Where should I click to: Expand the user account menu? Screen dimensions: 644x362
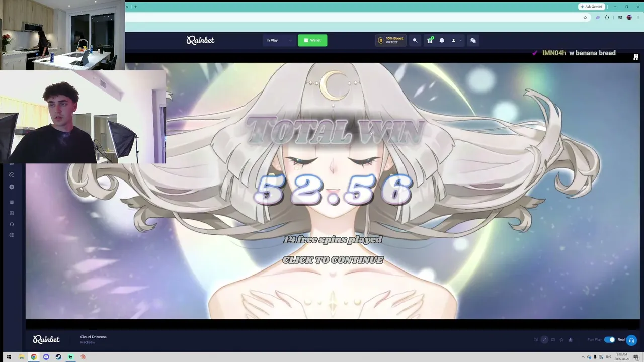click(455, 40)
